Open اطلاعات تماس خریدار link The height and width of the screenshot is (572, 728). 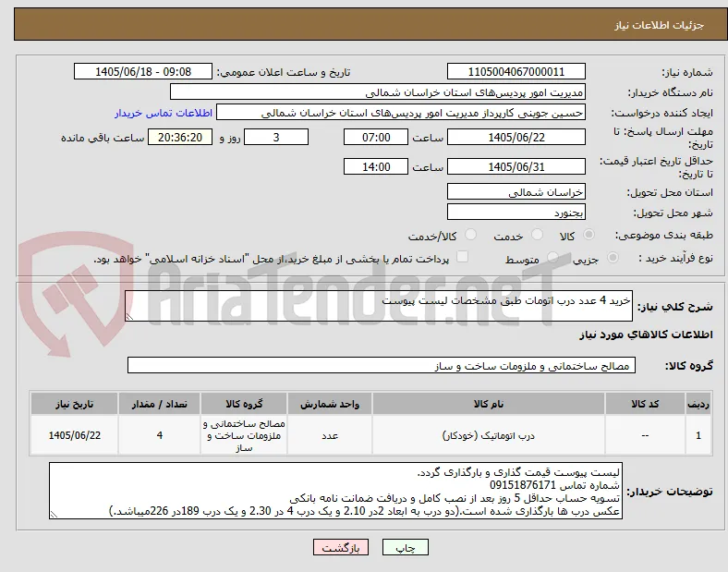tap(164, 113)
